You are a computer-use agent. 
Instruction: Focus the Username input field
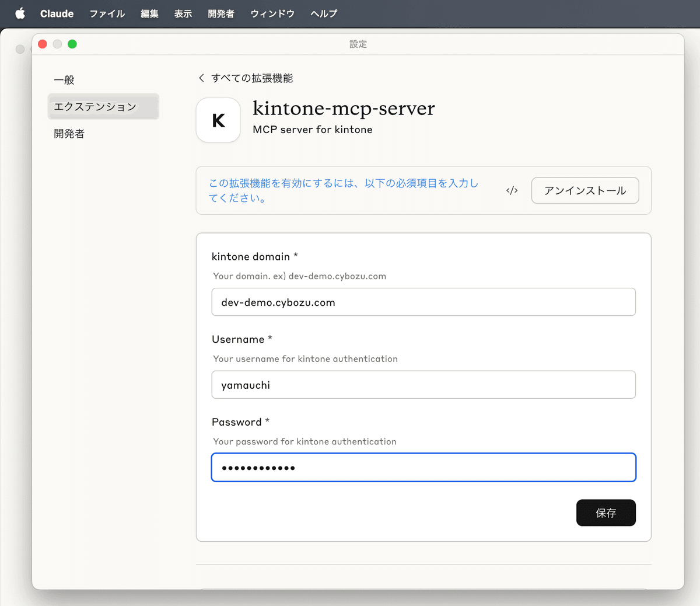tap(423, 385)
